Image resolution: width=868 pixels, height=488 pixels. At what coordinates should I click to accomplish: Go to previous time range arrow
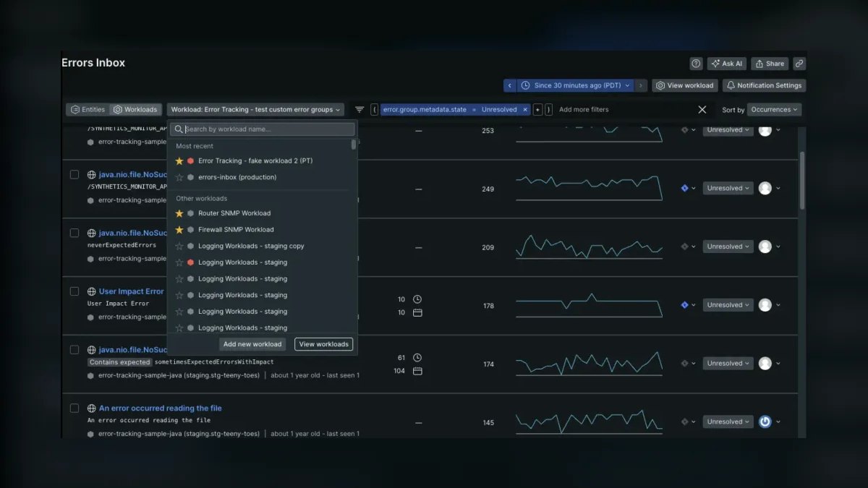[510, 85]
